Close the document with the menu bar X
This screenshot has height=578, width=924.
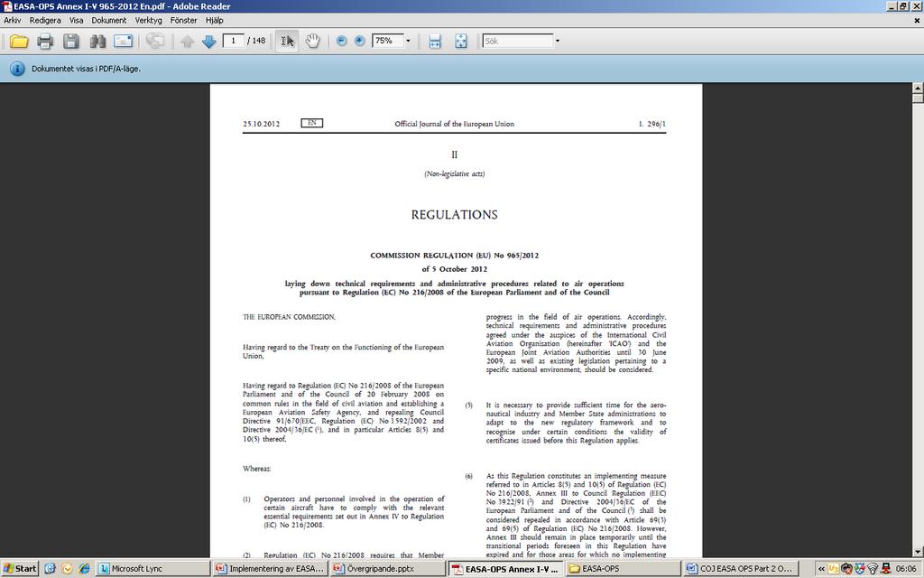[917, 20]
